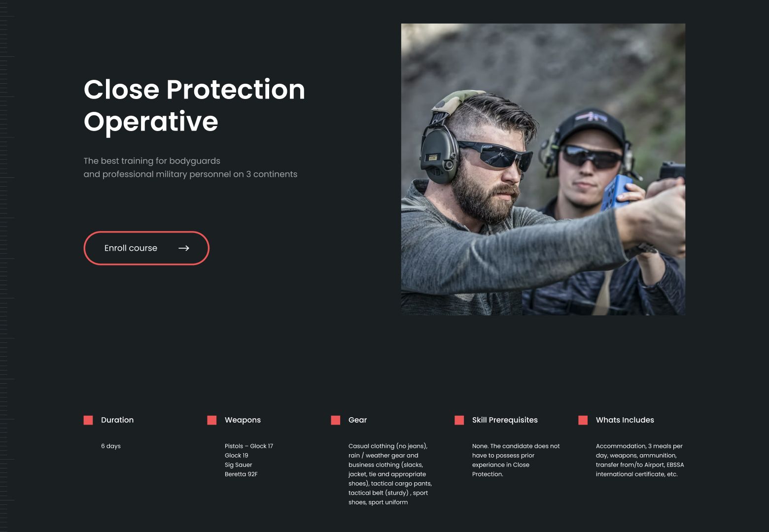The image size is (769, 532).
Task: Click the Skill Prerequisites heading
Action: 505,420
